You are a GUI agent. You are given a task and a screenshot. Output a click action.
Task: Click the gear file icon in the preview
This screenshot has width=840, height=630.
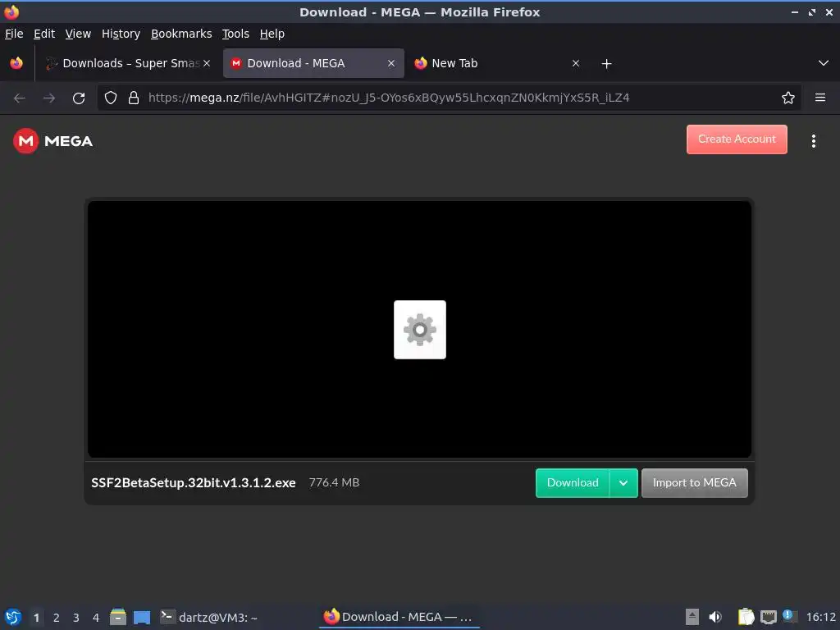[419, 330]
